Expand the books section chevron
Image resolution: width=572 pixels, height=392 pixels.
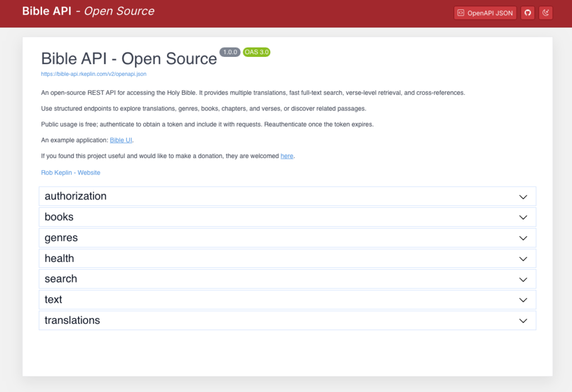[x=523, y=217]
